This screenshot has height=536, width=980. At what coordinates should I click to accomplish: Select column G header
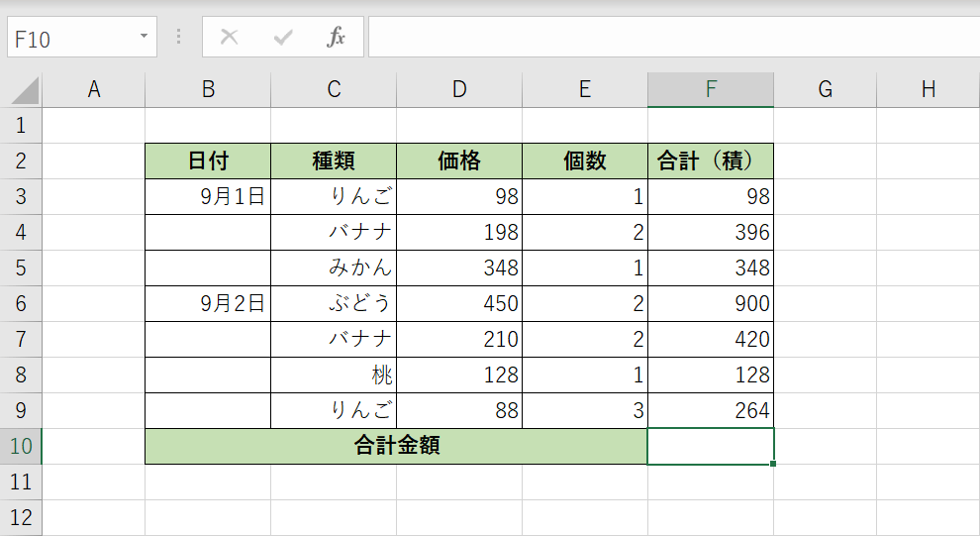(825, 90)
